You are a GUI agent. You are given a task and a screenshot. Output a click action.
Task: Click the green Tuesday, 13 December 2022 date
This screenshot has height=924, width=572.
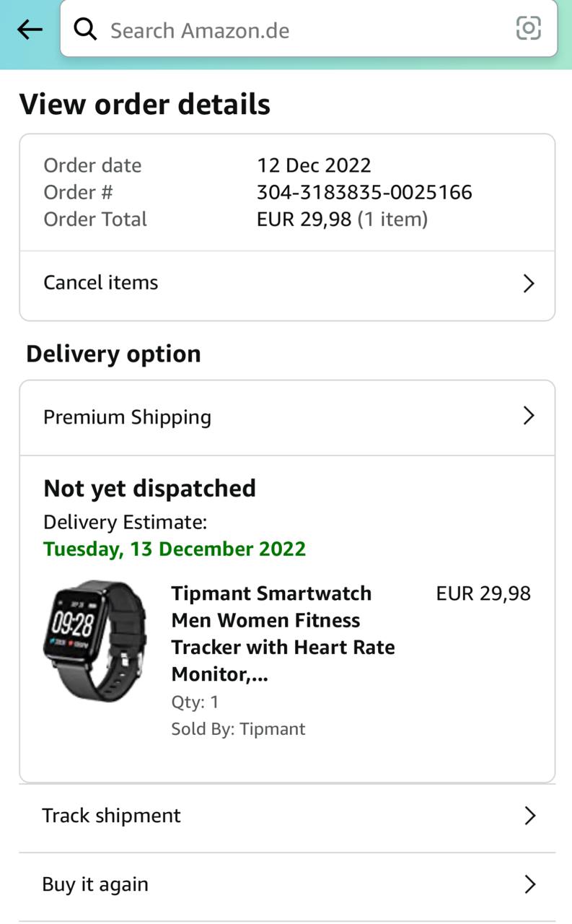[175, 549]
